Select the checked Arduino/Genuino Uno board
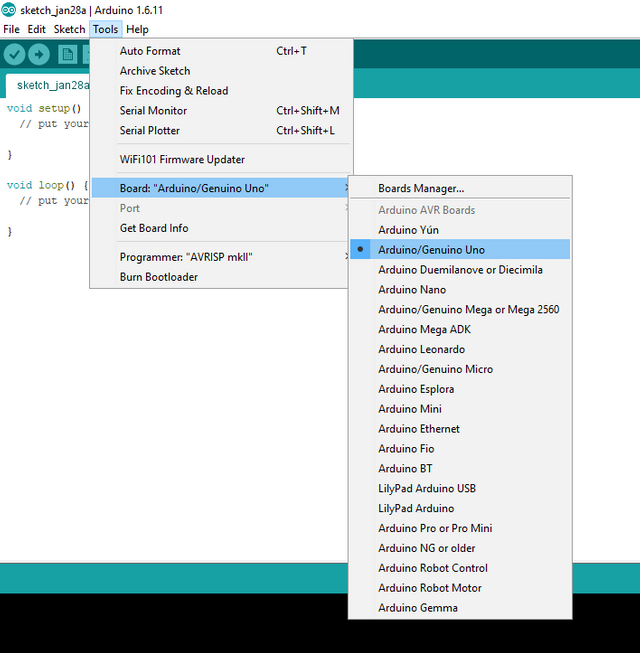The height and width of the screenshot is (653, 640). 460,249
